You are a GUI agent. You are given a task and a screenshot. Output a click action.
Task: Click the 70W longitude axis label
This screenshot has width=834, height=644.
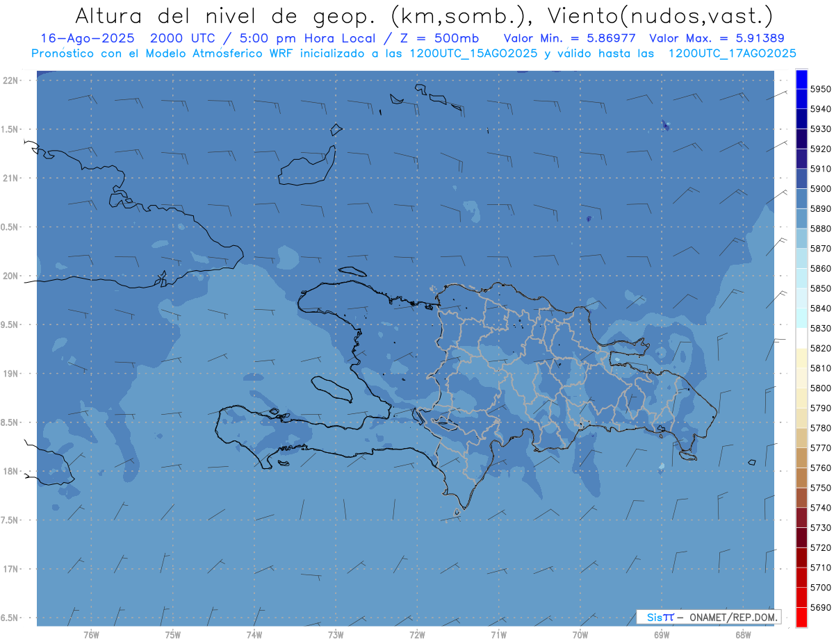point(580,635)
